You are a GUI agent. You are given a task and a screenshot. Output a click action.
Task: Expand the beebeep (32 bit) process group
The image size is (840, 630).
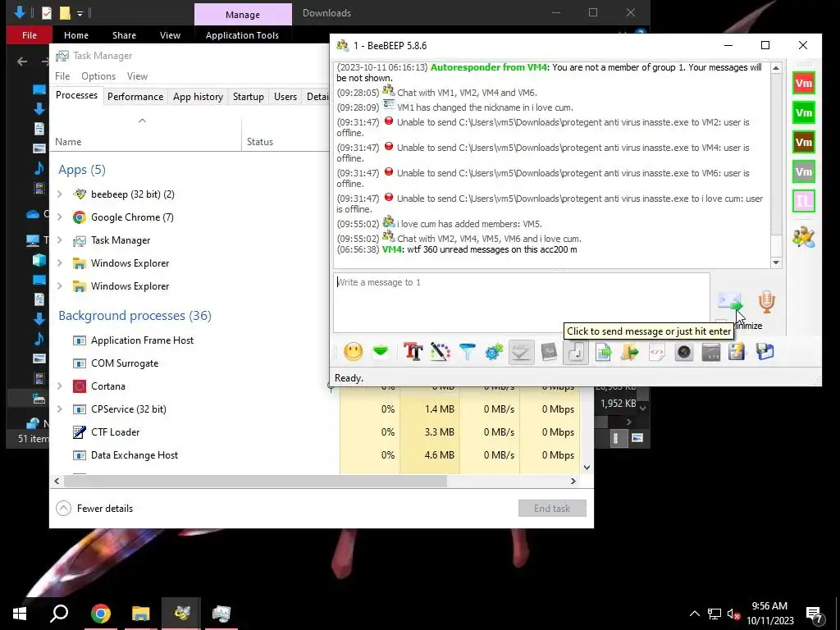click(59, 194)
